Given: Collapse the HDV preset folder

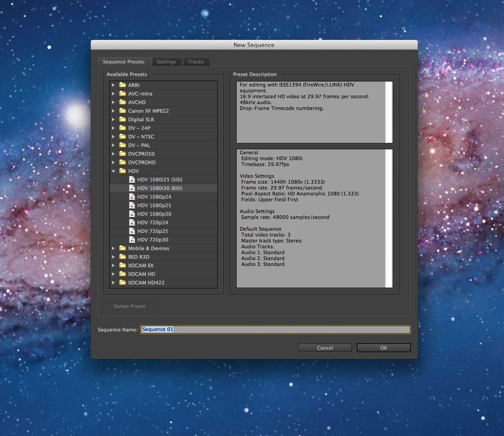Looking at the screenshot, I should tap(114, 171).
